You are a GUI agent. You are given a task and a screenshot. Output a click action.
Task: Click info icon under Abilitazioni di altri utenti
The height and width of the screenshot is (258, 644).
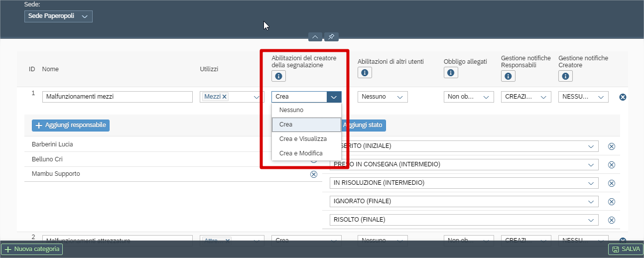click(365, 73)
